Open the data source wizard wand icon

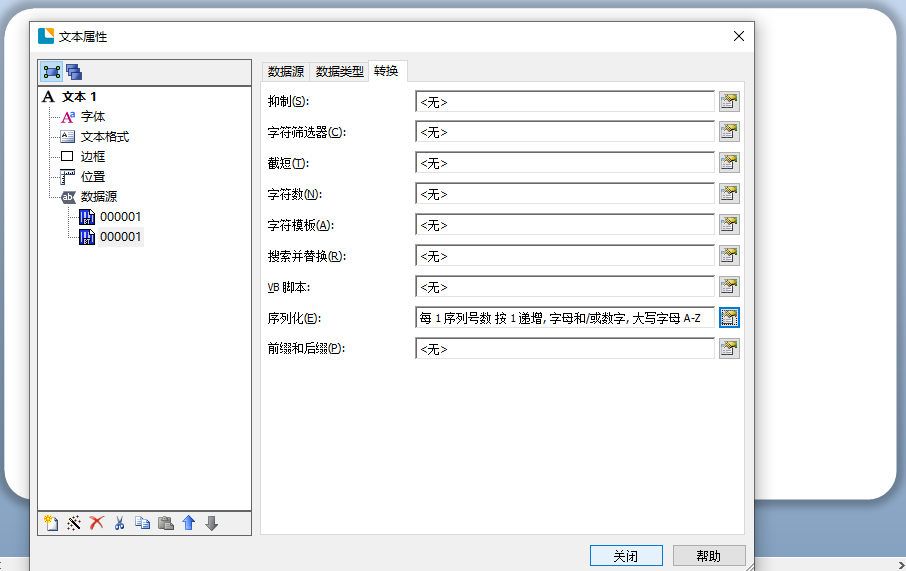(x=73, y=523)
